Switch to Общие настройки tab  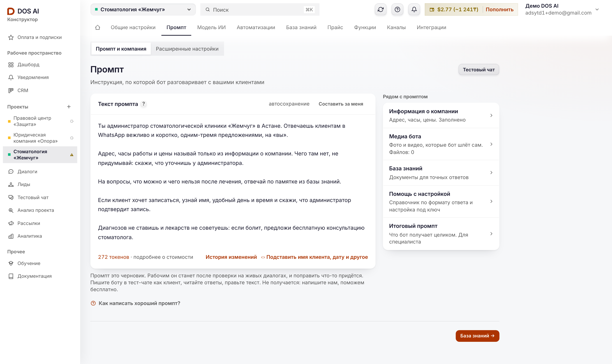[x=133, y=27]
